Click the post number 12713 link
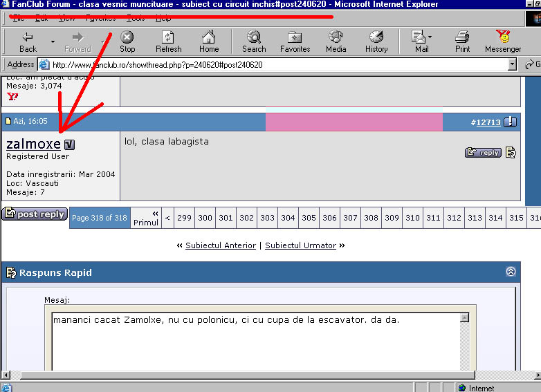The image size is (541, 392). point(488,122)
